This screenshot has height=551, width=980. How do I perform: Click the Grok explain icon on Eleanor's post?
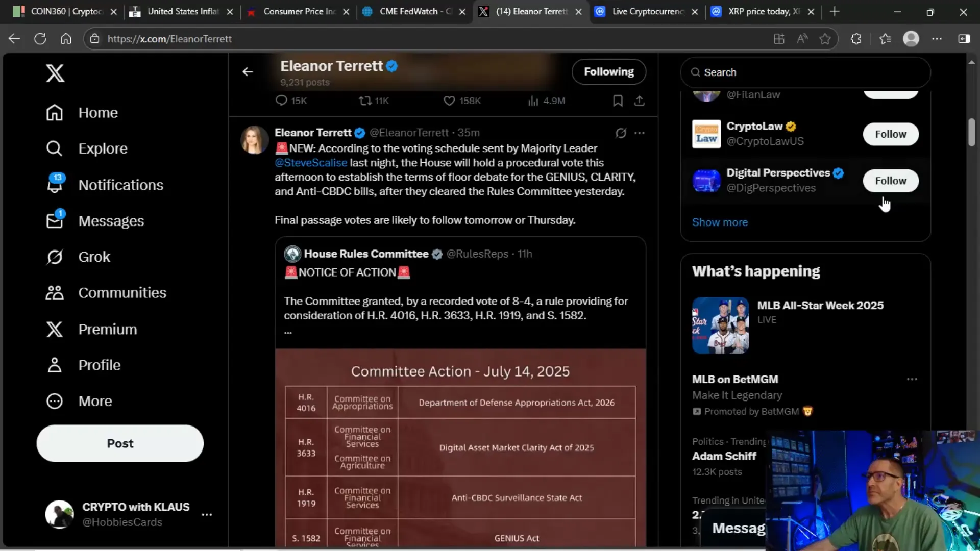coord(621,133)
